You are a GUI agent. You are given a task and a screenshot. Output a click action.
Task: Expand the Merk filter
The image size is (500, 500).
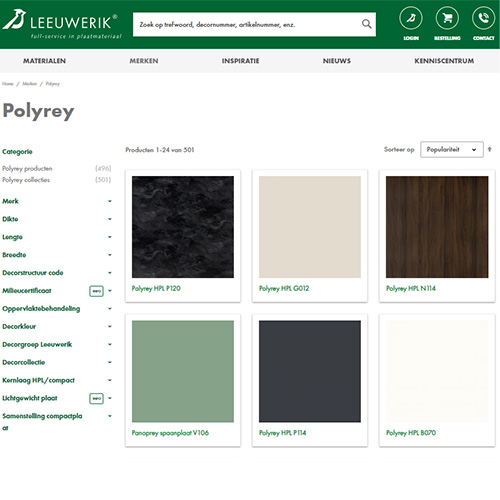(57, 201)
